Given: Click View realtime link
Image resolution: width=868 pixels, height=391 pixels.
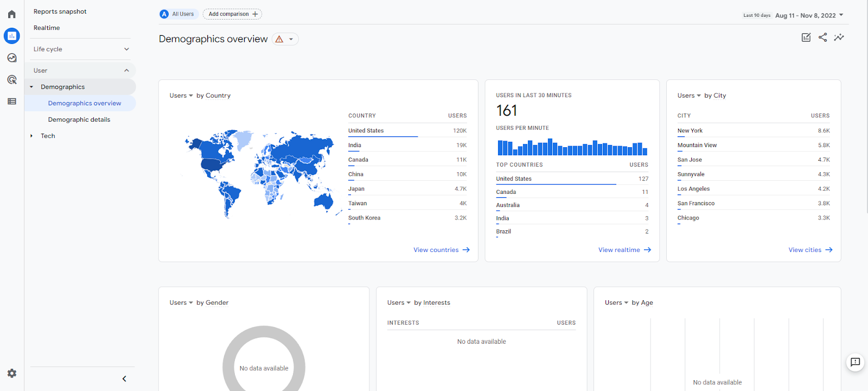Looking at the screenshot, I should 624,250.
